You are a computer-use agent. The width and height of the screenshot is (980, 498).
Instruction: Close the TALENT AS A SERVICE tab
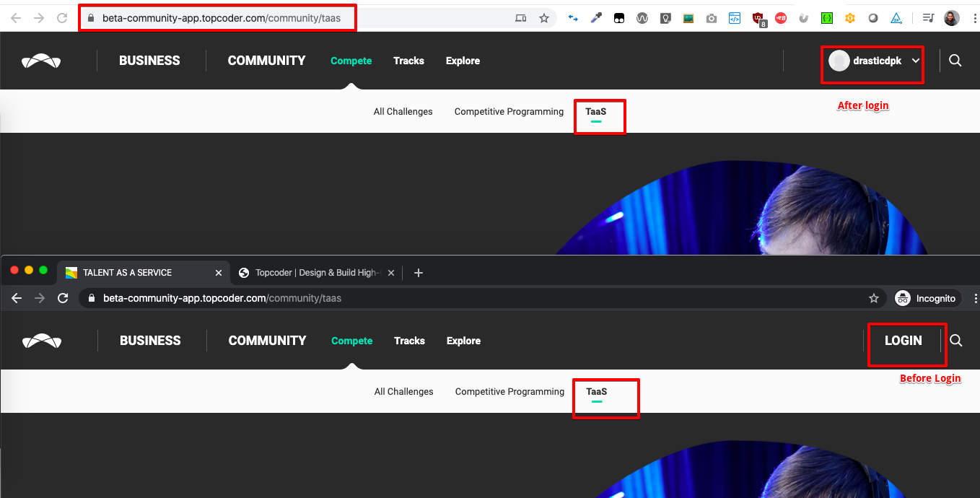click(x=219, y=273)
